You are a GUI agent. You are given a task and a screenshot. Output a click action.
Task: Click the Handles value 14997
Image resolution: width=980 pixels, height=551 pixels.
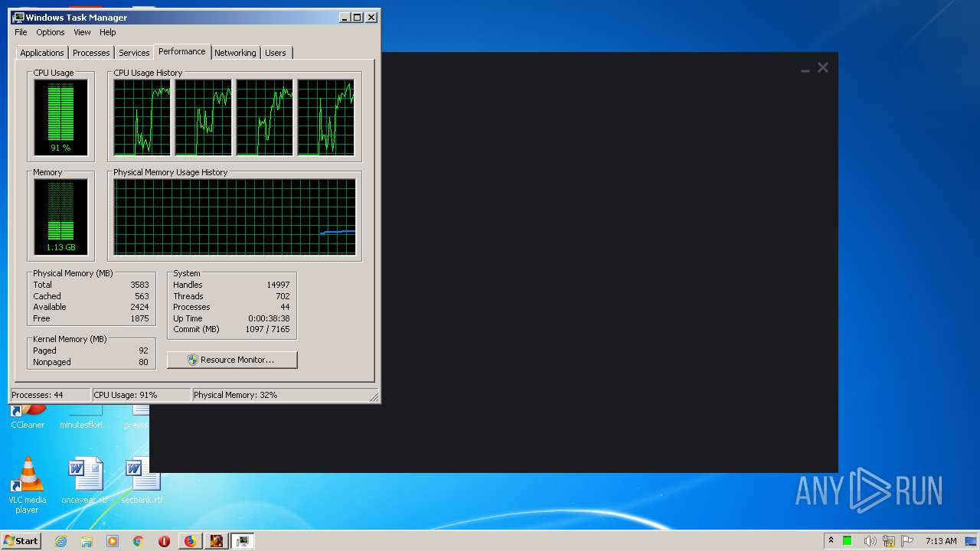click(278, 285)
